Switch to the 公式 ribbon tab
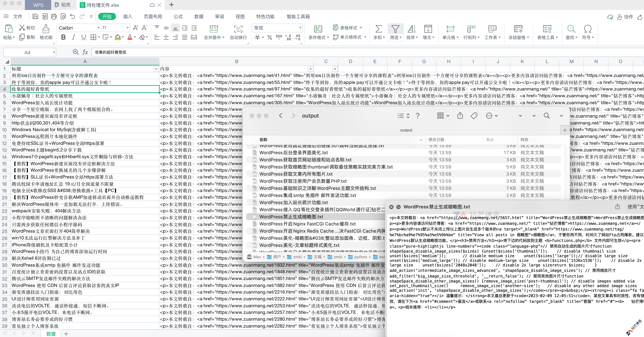644x337 pixels. pos(178,17)
